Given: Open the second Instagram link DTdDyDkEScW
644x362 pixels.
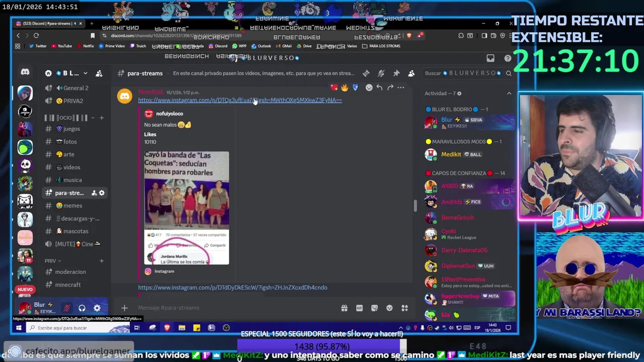Looking at the screenshot, I should click(x=232, y=288).
